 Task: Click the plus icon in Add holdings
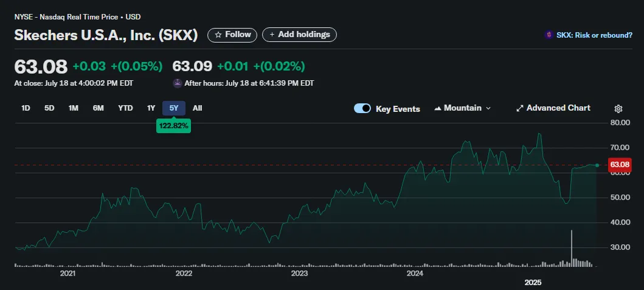click(272, 35)
